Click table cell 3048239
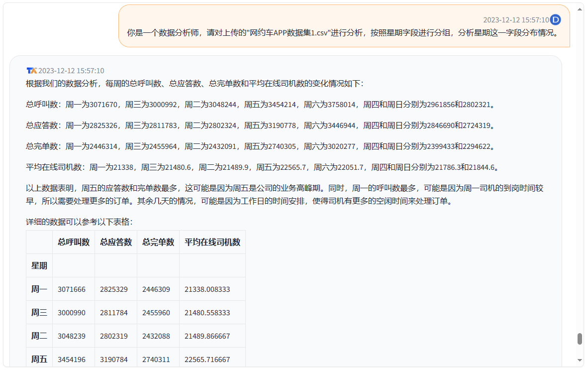 (74, 336)
